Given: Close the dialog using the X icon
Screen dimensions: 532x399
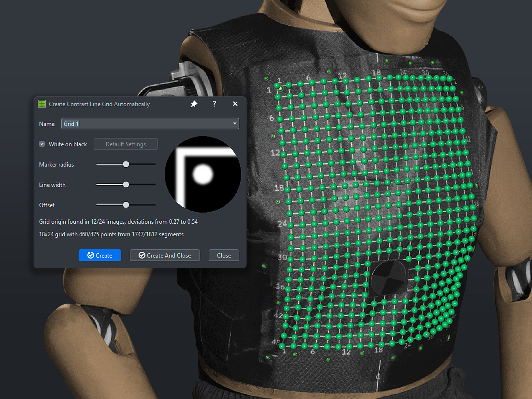Looking at the screenshot, I should point(235,104).
